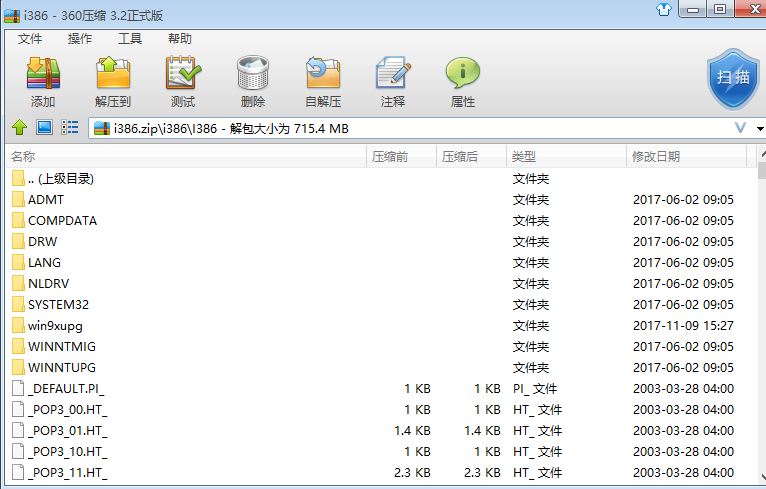Sort by 类型 column header
766x489 pixels.
(x=566, y=156)
